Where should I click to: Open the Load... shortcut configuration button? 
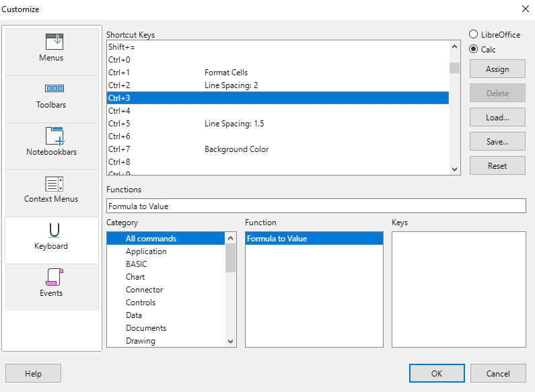(497, 118)
